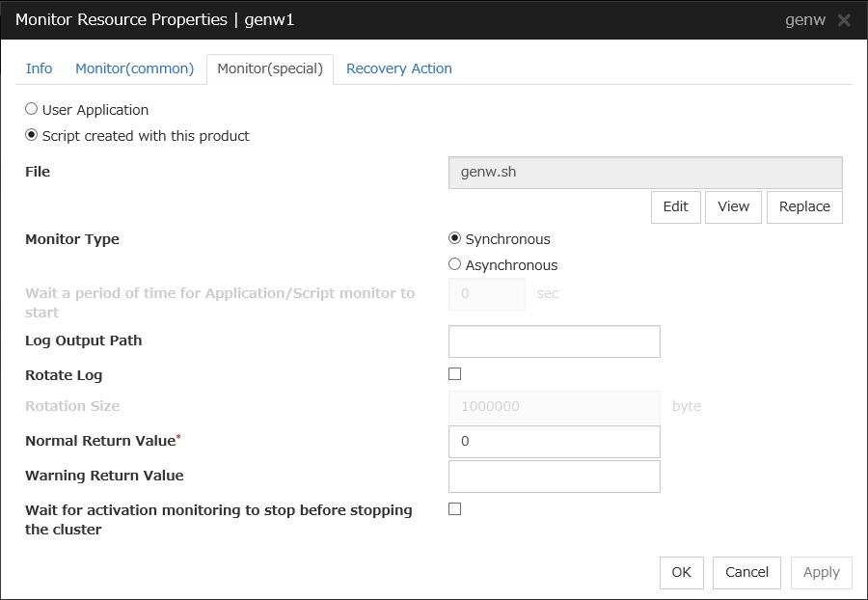Screen dimensions: 868x600
Task: Go to the Recovery Action tab
Action: tap(398, 68)
